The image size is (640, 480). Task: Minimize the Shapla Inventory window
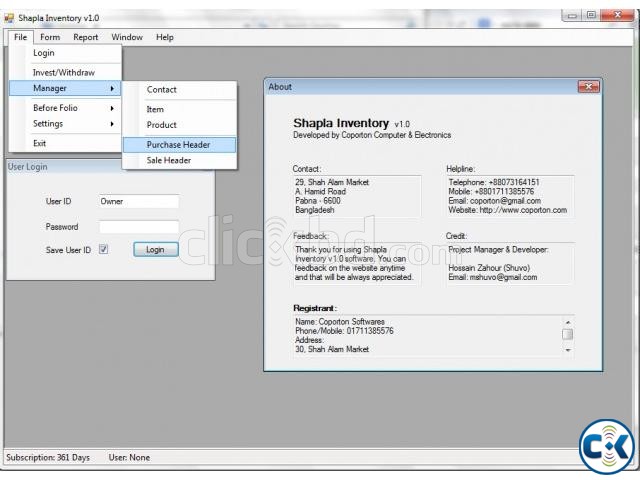pyautogui.click(x=572, y=16)
